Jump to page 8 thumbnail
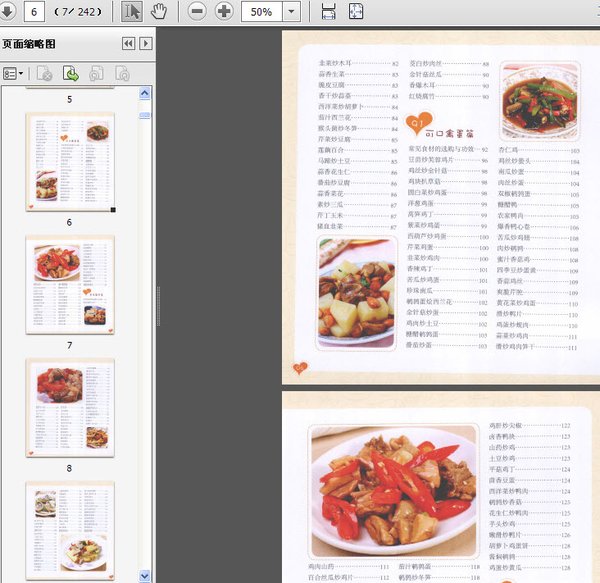 click(x=70, y=406)
